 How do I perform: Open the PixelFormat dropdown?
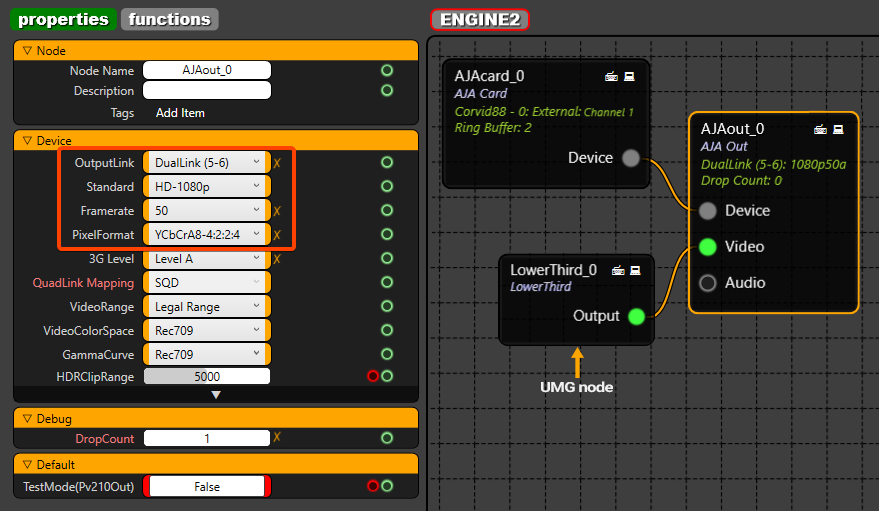click(206, 235)
